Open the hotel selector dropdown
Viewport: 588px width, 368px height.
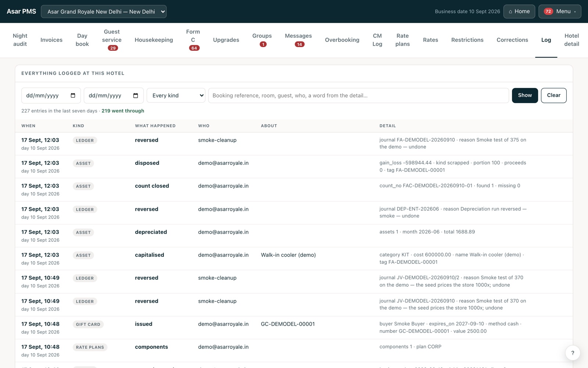(104, 11)
